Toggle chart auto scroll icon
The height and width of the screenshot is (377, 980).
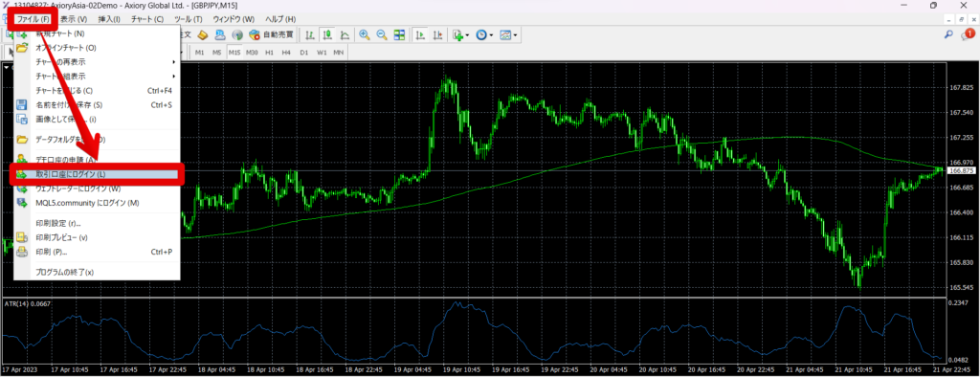(x=421, y=34)
